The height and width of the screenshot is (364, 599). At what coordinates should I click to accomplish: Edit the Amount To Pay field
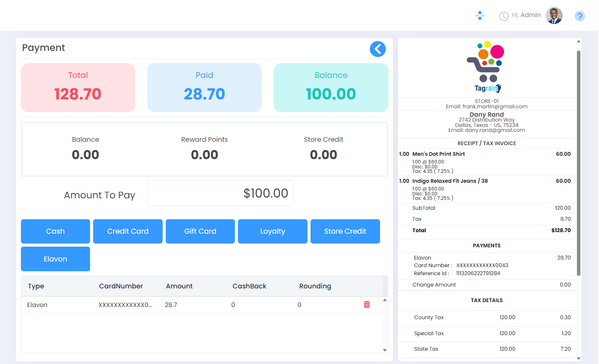pyautogui.click(x=220, y=193)
